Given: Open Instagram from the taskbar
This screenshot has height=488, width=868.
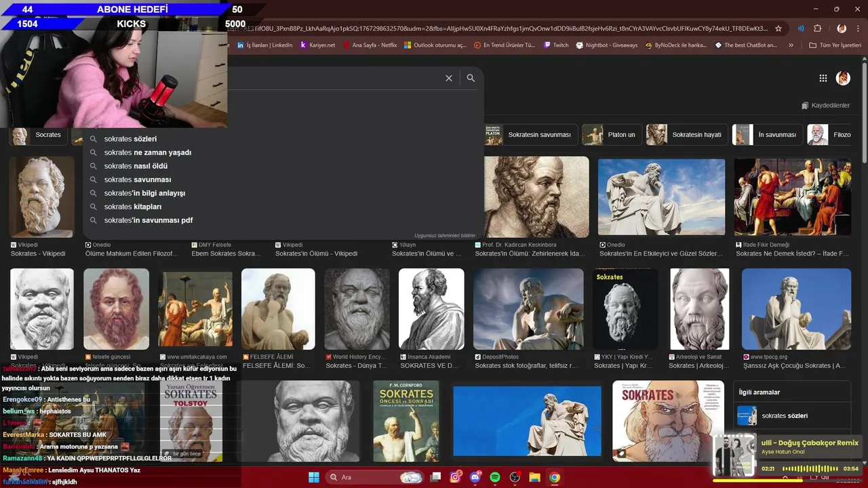Looking at the screenshot, I should tap(456, 477).
